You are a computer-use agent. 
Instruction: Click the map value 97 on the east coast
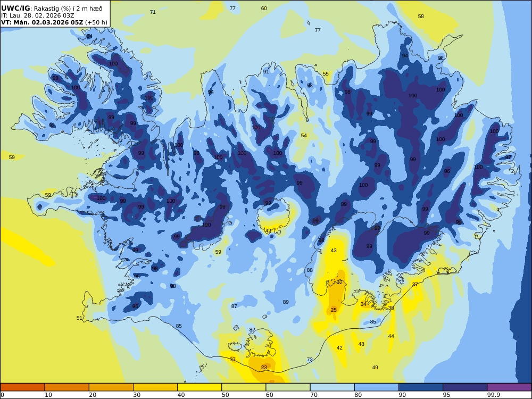[x=508, y=157]
